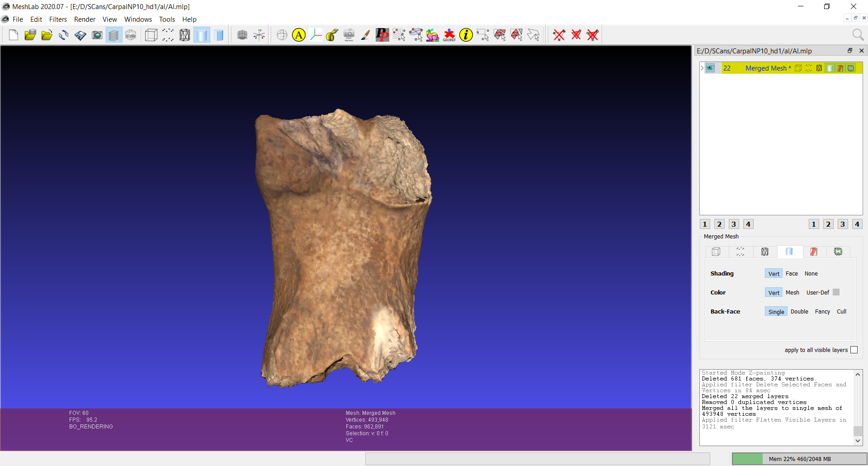This screenshot has width=868, height=466.
Task: Open the yellow Annotation 'A' tool
Action: [x=299, y=35]
